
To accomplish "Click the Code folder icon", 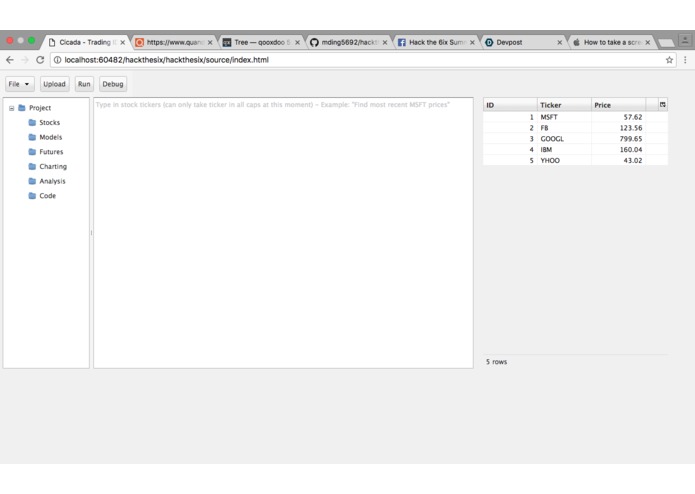I will [32, 195].
